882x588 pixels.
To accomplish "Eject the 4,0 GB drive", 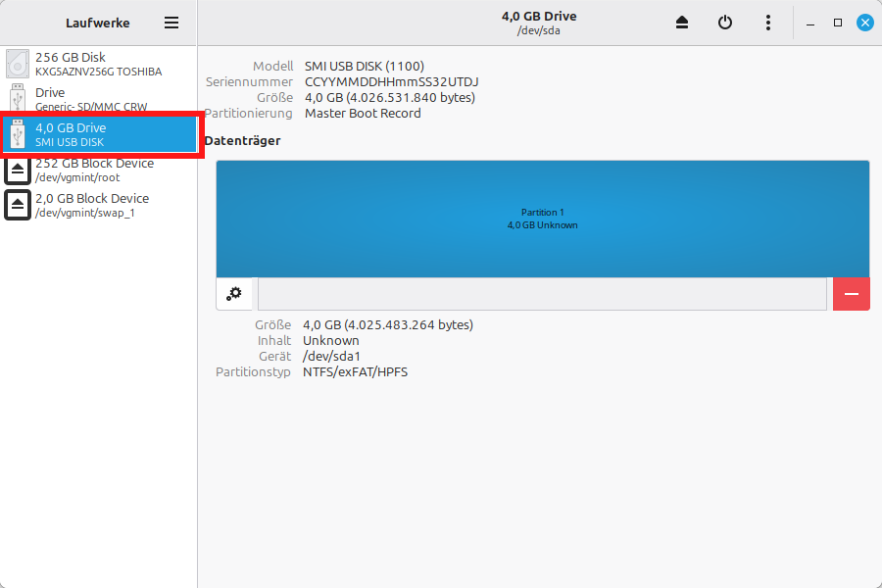I will (x=682, y=23).
